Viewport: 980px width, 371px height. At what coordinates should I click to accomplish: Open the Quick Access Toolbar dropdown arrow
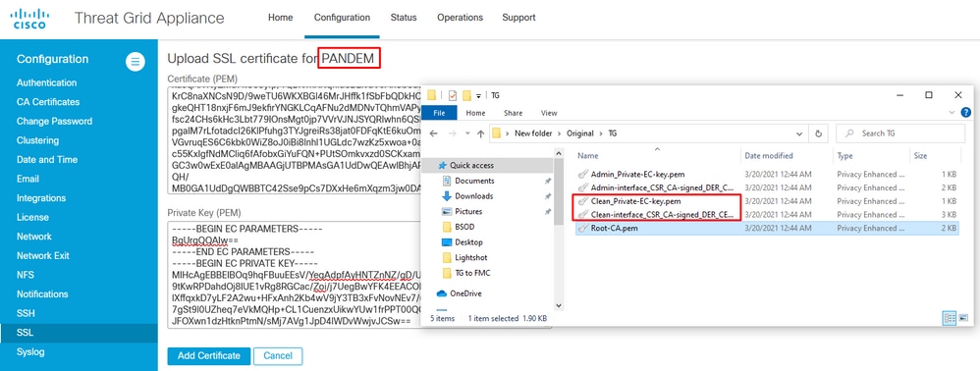479,96
